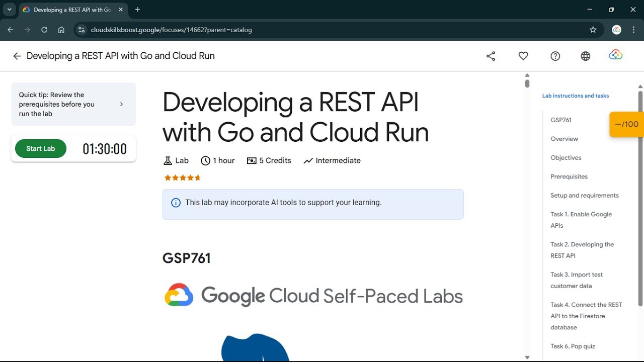Open the score badge showing —/100
This screenshot has height=362, width=644.
626,124
